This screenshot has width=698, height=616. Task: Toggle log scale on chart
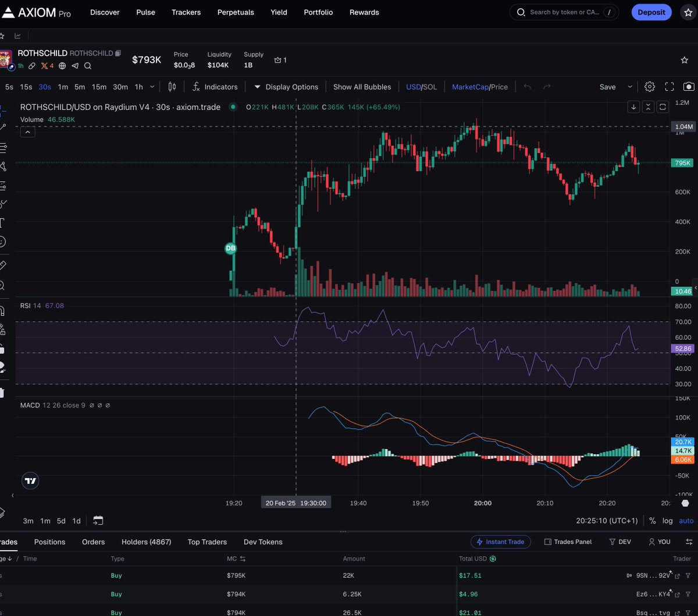[x=667, y=521]
